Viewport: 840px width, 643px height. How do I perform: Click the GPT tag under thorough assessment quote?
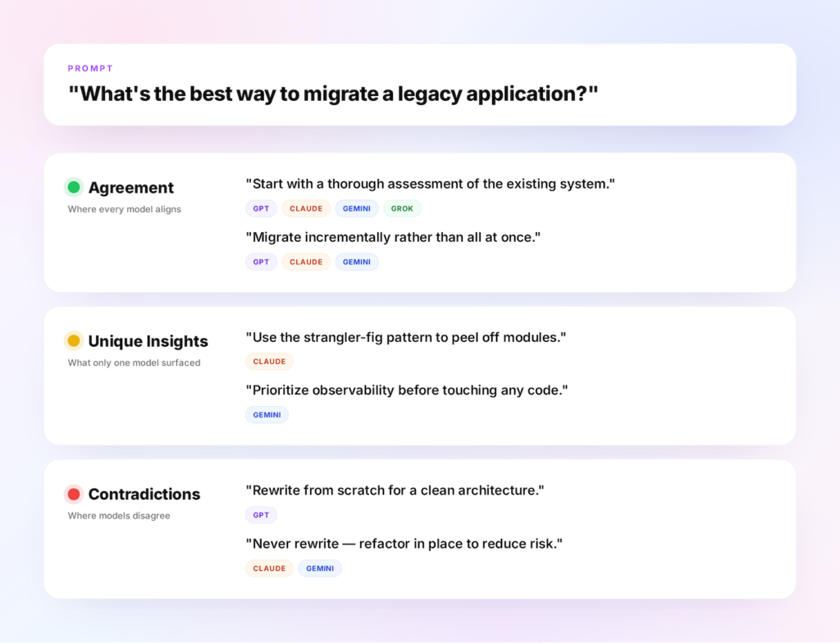[x=261, y=208]
